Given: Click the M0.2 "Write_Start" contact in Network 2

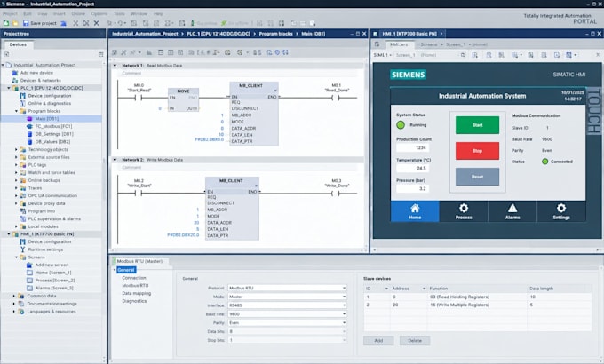Looking at the screenshot, I should click(x=139, y=193).
